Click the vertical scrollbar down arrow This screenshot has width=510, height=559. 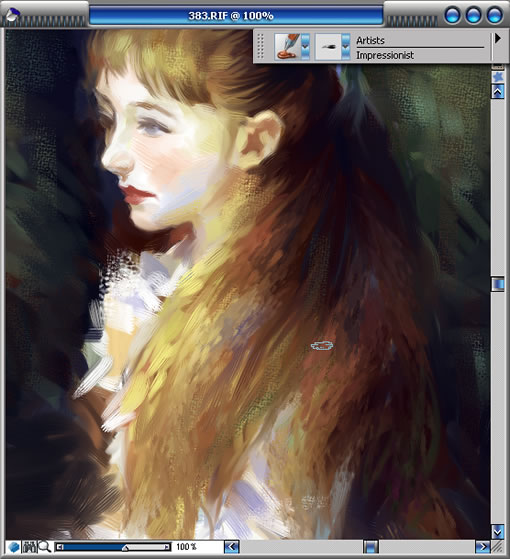[498, 532]
